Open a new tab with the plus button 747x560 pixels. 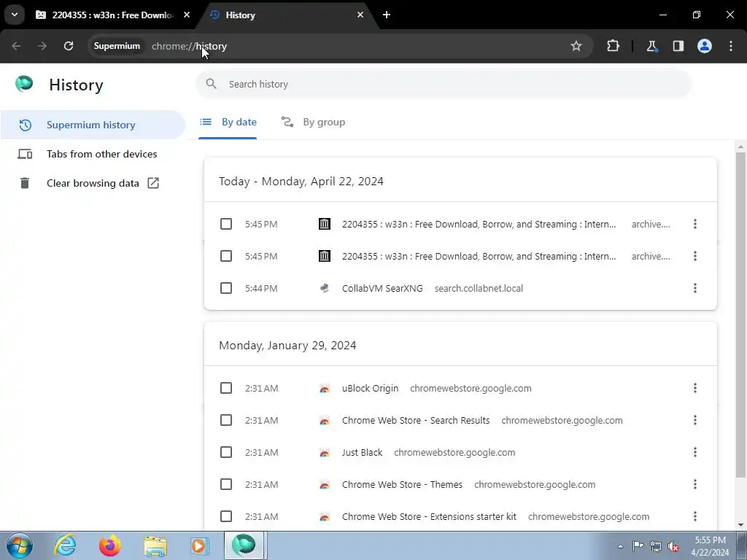[387, 15]
